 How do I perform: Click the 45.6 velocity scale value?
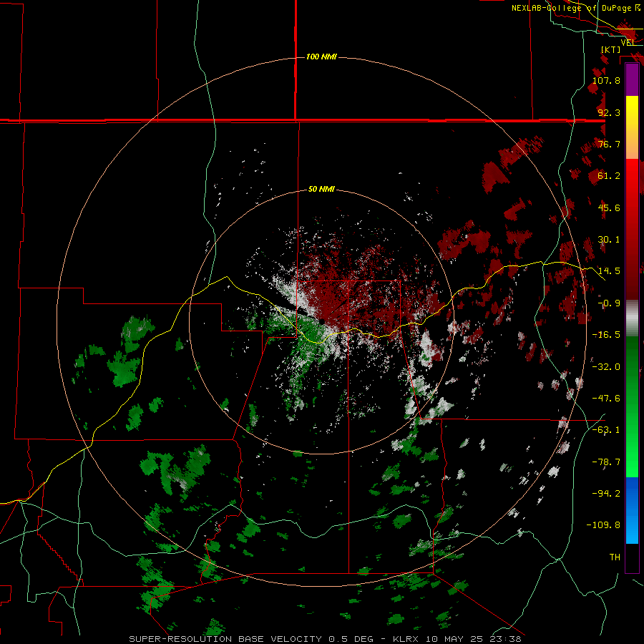[609, 208]
